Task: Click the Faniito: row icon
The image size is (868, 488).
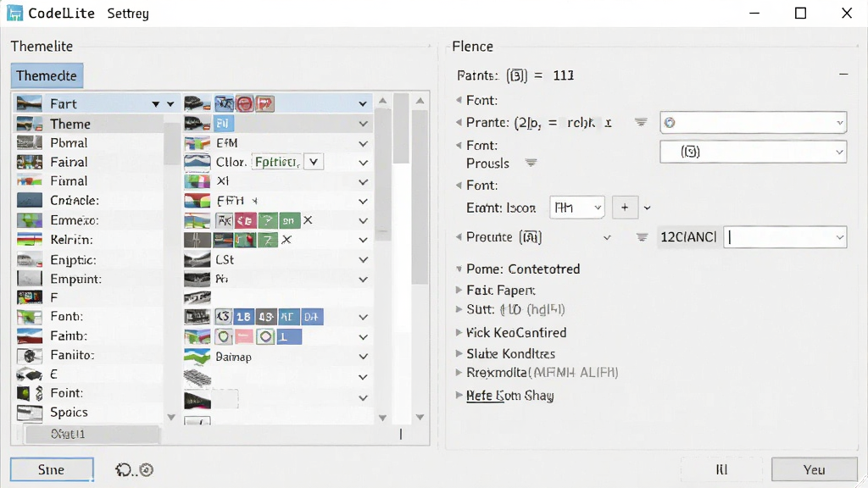Action: pos(30,355)
